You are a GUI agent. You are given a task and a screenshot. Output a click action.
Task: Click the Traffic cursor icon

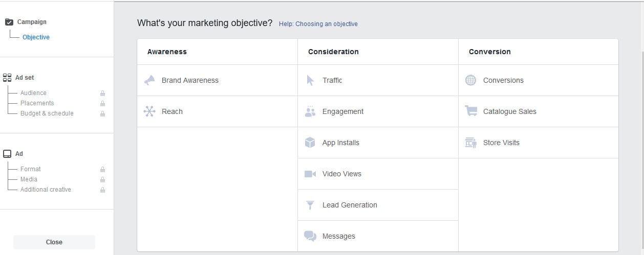click(x=310, y=80)
